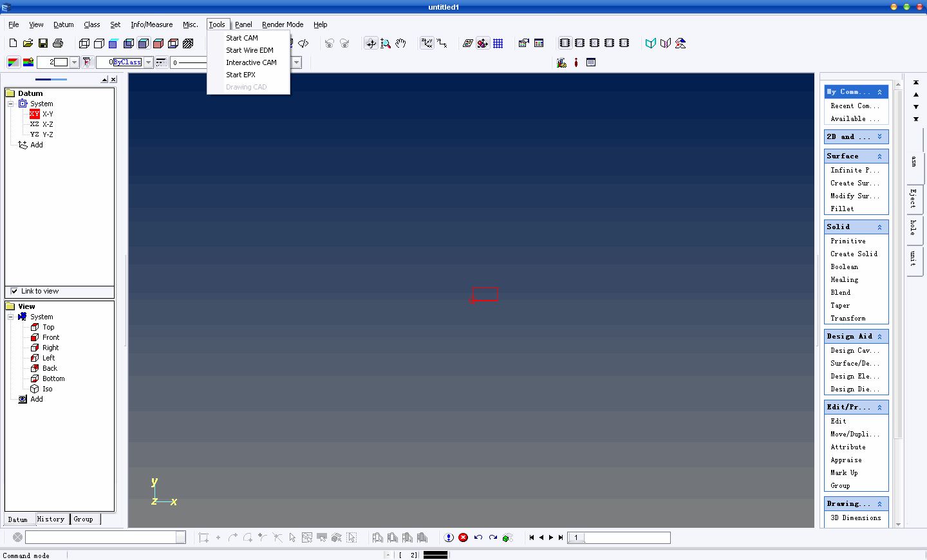Click the red cancel X icon in bottom bar
Image resolution: width=927 pixels, height=560 pixels.
tap(463, 537)
